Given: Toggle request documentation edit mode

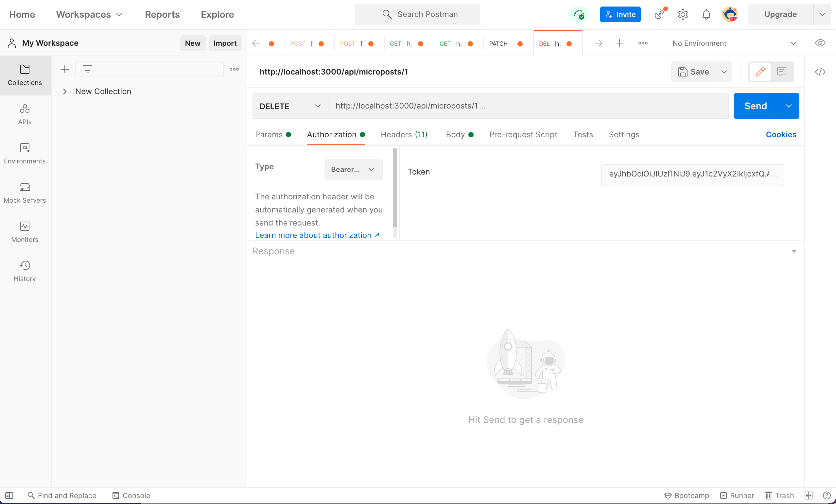Looking at the screenshot, I should click(760, 72).
